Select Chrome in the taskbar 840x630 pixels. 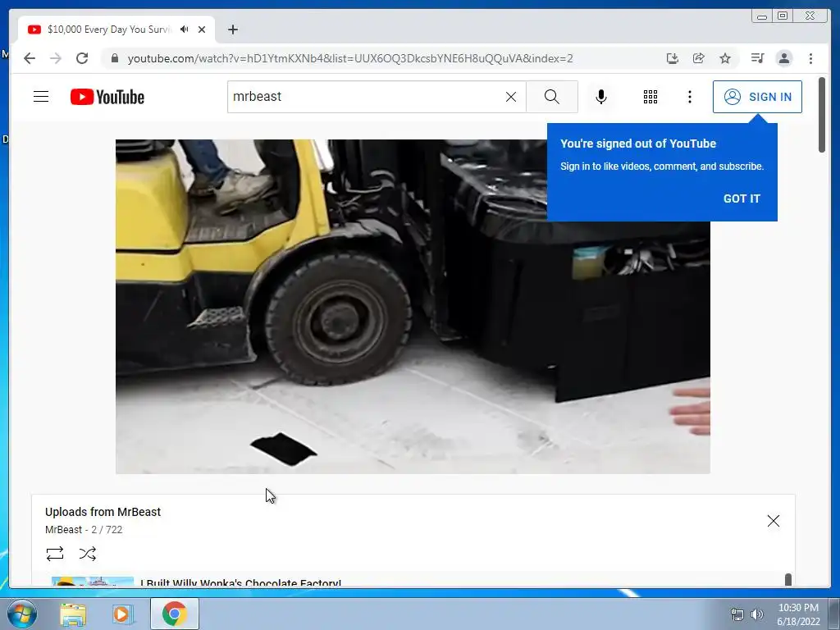pos(175,614)
